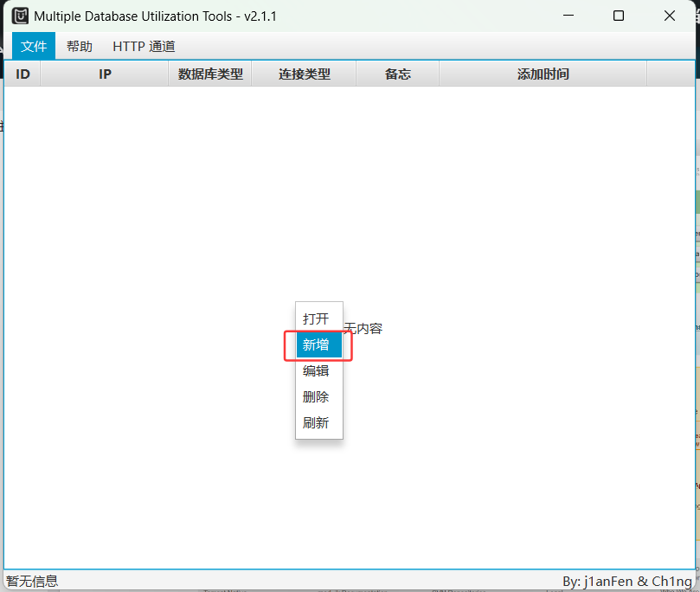Sort by the IP column header
The image size is (700, 592).
(104, 74)
